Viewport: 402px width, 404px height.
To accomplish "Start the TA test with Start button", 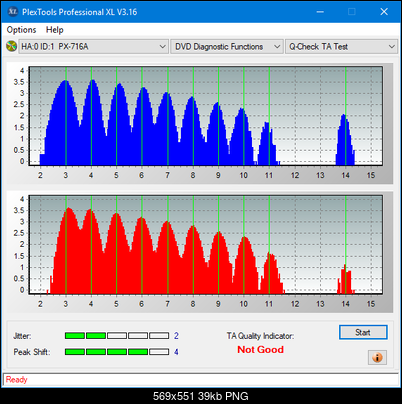I will 363,332.
